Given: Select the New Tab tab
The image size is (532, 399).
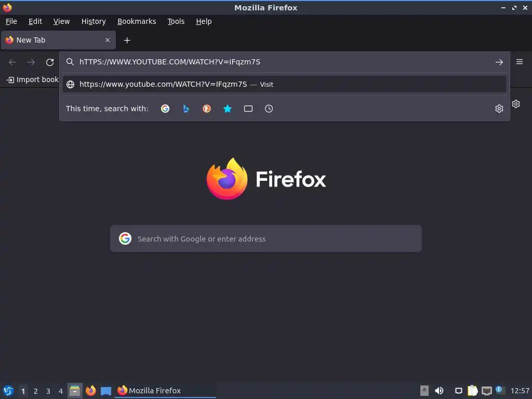Looking at the screenshot, I should [x=58, y=40].
